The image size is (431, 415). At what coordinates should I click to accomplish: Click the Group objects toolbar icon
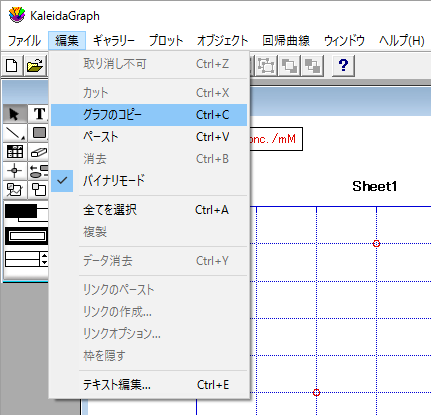266,66
